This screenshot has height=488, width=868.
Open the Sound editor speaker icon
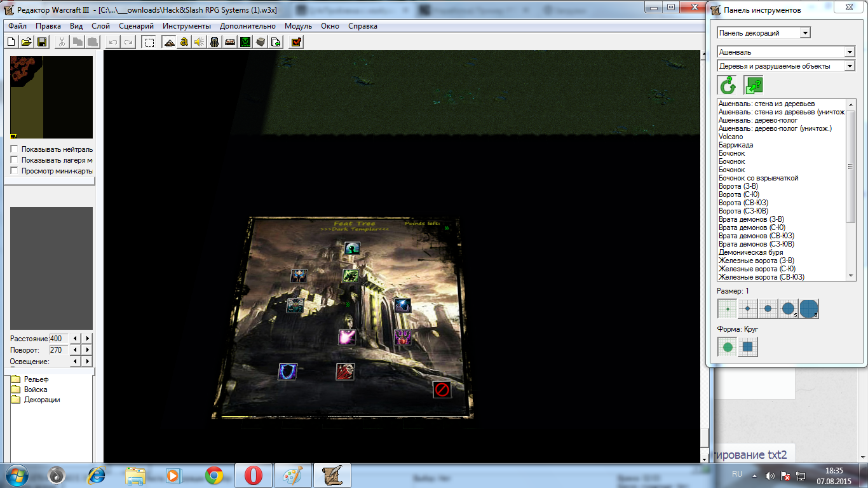point(199,42)
